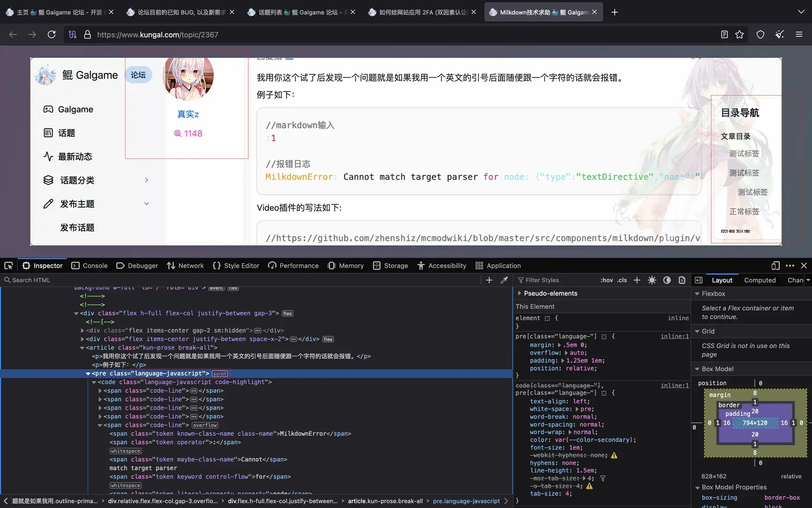Screen dimensions: 812x508
Task: Open Performance tab
Action: click(293, 266)
